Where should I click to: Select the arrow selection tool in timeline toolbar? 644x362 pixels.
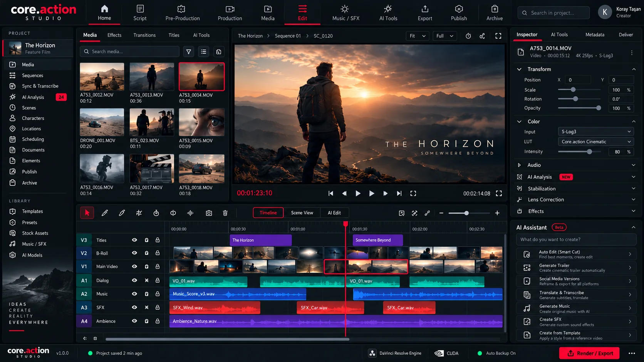pyautogui.click(x=87, y=213)
